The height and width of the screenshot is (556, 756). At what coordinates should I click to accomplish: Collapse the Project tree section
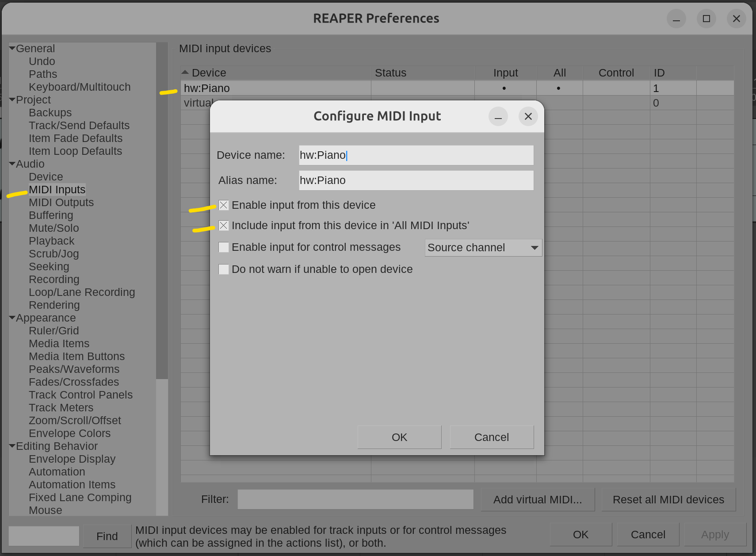pos(12,100)
